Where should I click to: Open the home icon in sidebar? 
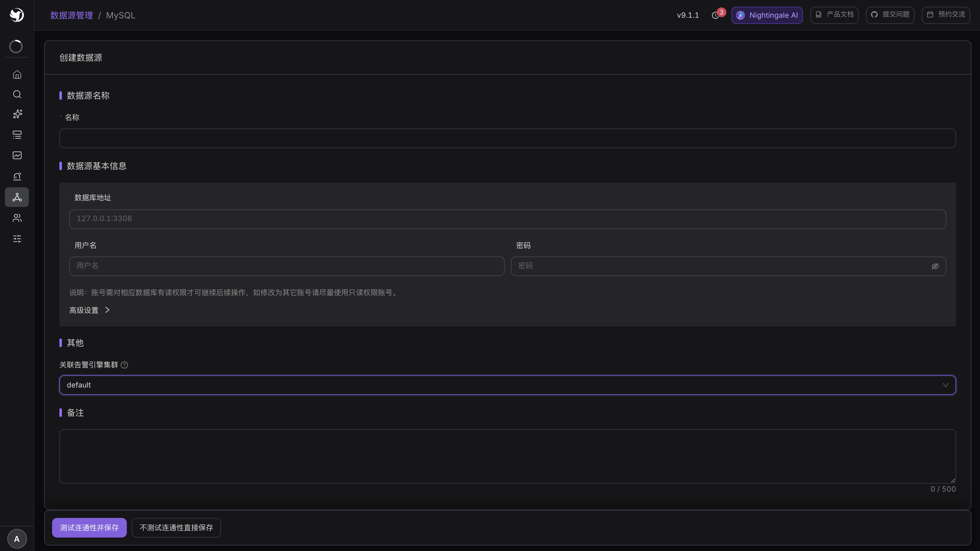coord(17,74)
